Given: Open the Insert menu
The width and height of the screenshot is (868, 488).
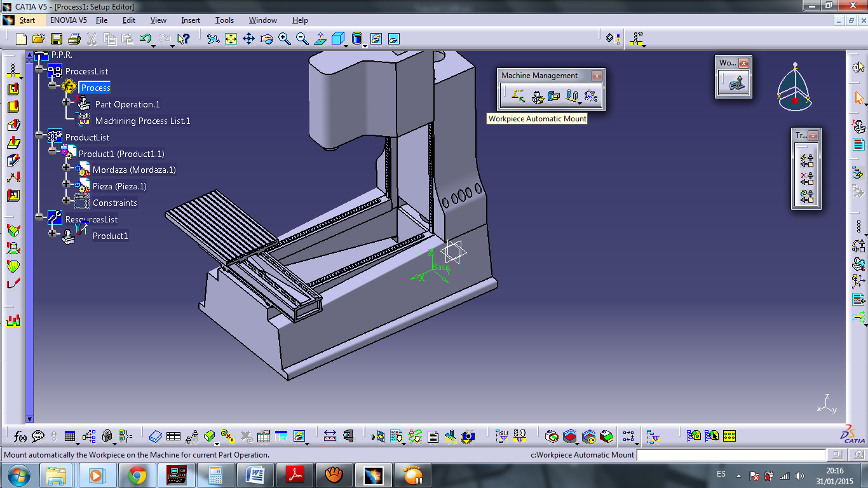Looking at the screenshot, I should pyautogui.click(x=191, y=20).
